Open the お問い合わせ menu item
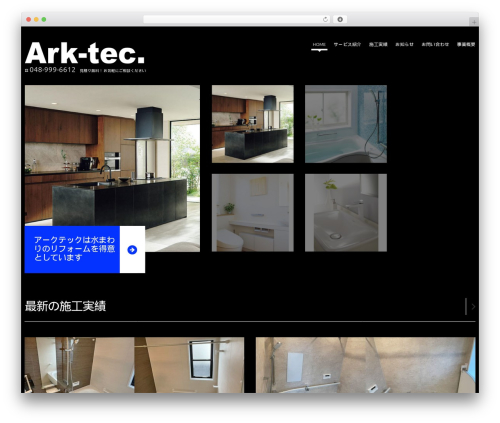The image size is (500, 423). click(435, 44)
